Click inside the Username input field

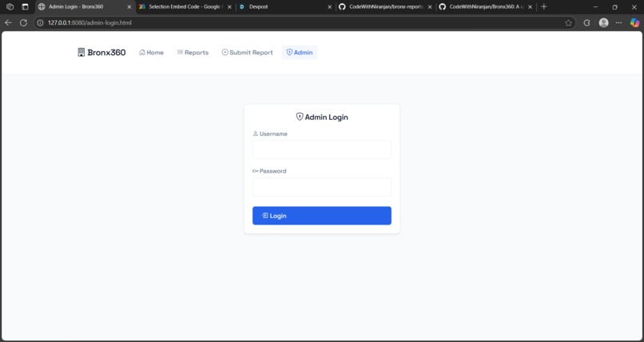click(321, 149)
